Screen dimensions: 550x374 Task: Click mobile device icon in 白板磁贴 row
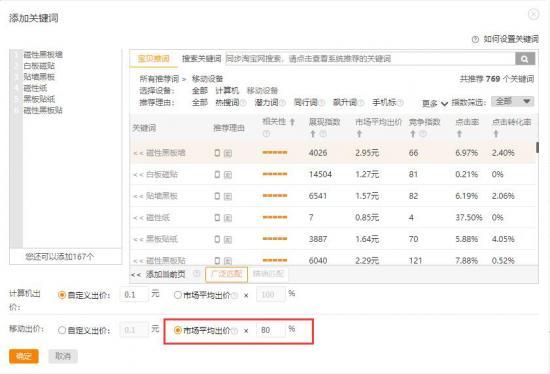[217, 174]
